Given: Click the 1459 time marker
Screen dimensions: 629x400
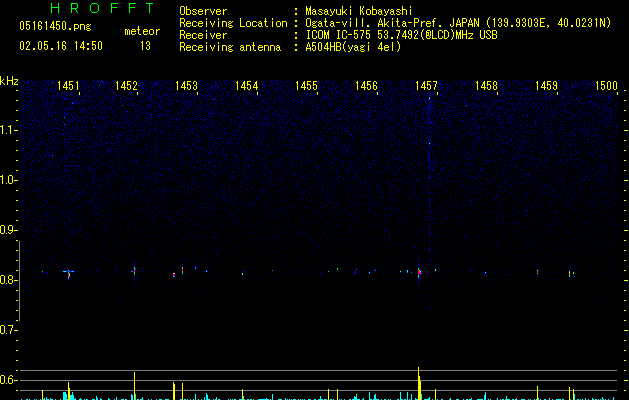Looking at the screenshot, I should pos(546,86).
